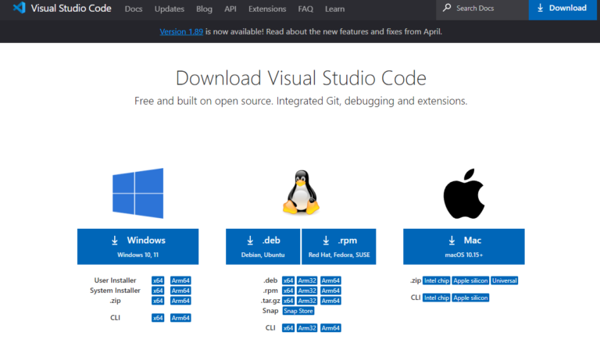
Task: Download the Mac macOS 10.15+ build
Action: tap(464, 246)
